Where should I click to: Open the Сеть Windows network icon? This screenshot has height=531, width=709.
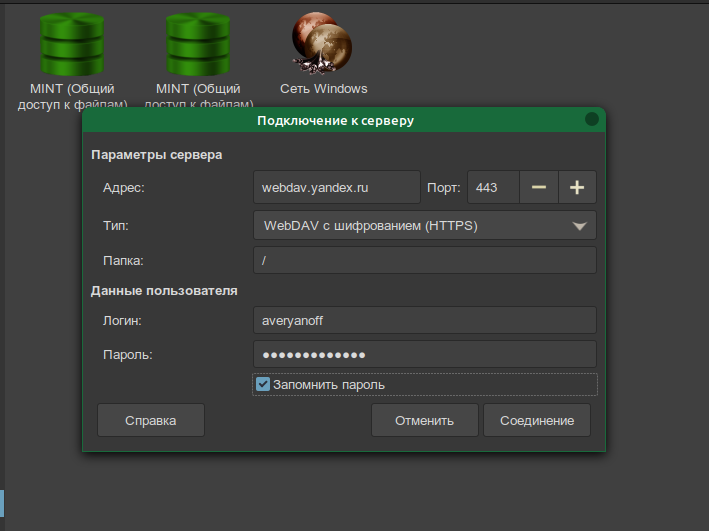[322, 43]
